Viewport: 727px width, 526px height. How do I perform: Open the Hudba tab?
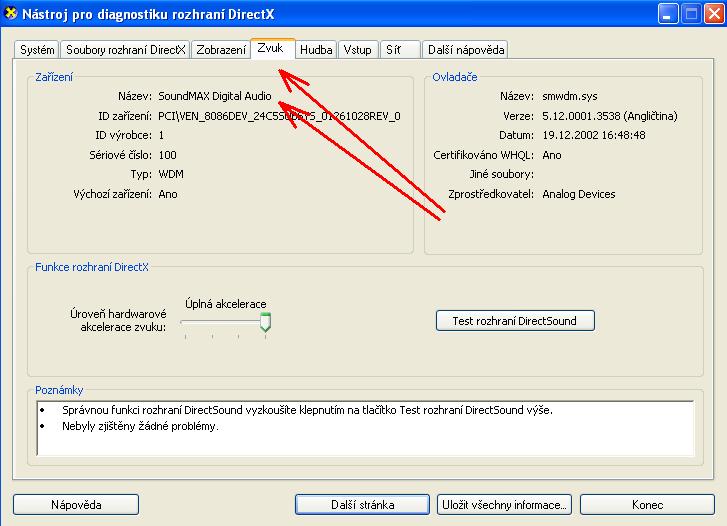coord(316,50)
